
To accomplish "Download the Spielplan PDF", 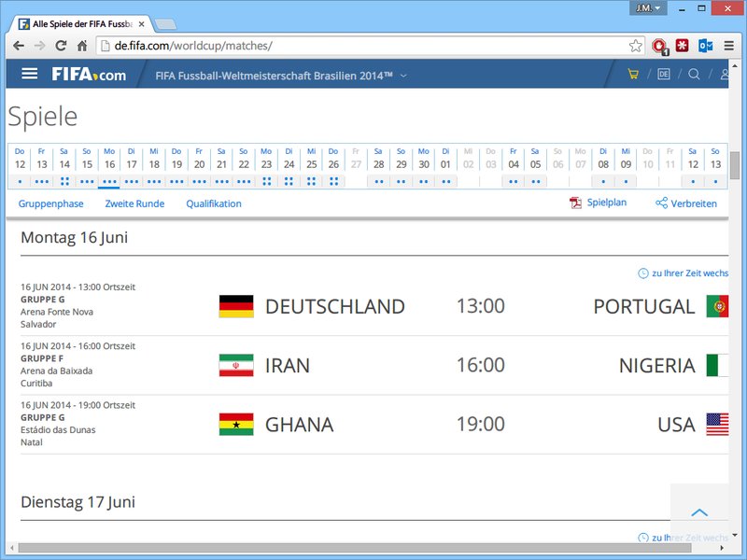I will 598,203.
